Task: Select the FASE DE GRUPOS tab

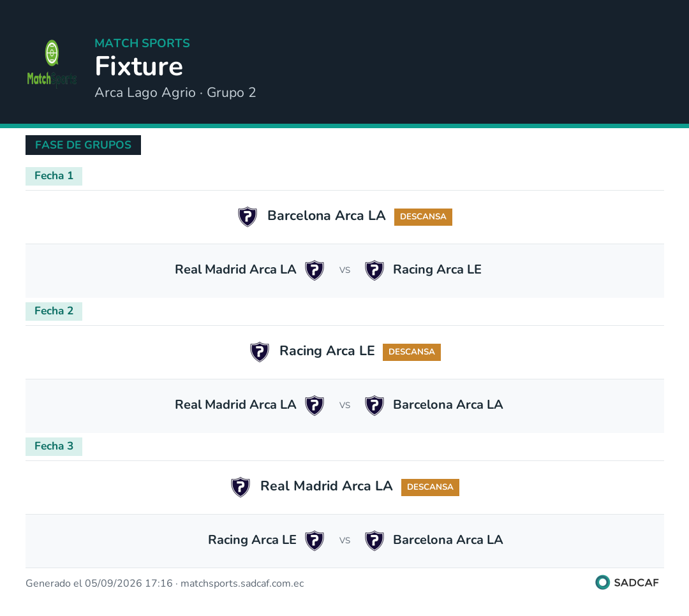Action: tap(83, 145)
